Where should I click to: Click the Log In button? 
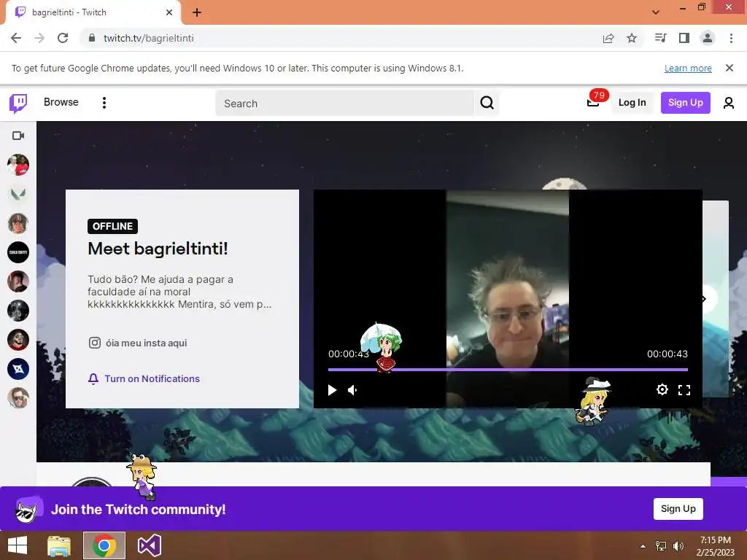pyautogui.click(x=632, y=102)
